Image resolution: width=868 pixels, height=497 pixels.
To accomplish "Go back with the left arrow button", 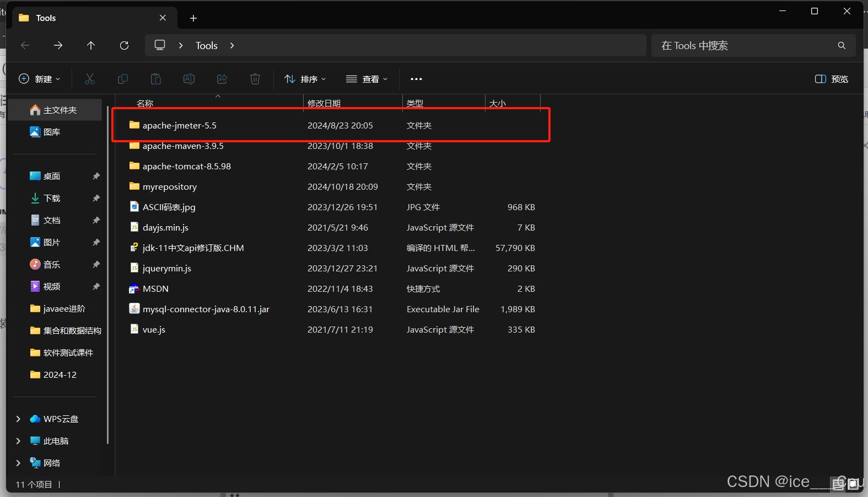I will point(25,46).
